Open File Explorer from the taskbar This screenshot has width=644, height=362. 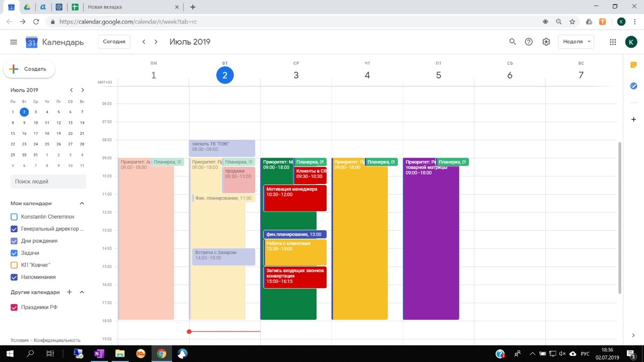[120, 353]
